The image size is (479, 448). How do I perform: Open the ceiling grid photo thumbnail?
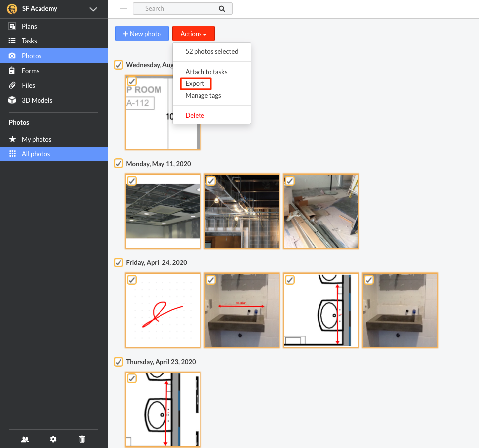pyautogui.click(x=163, y=211)
